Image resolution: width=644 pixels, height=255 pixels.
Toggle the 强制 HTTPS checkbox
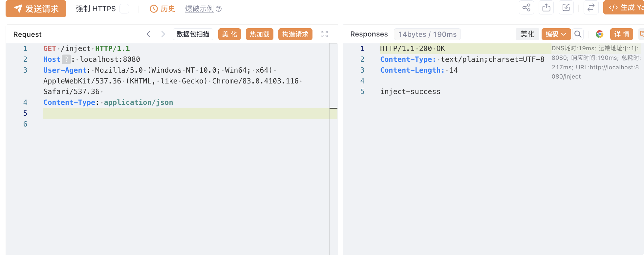[124, 9]
